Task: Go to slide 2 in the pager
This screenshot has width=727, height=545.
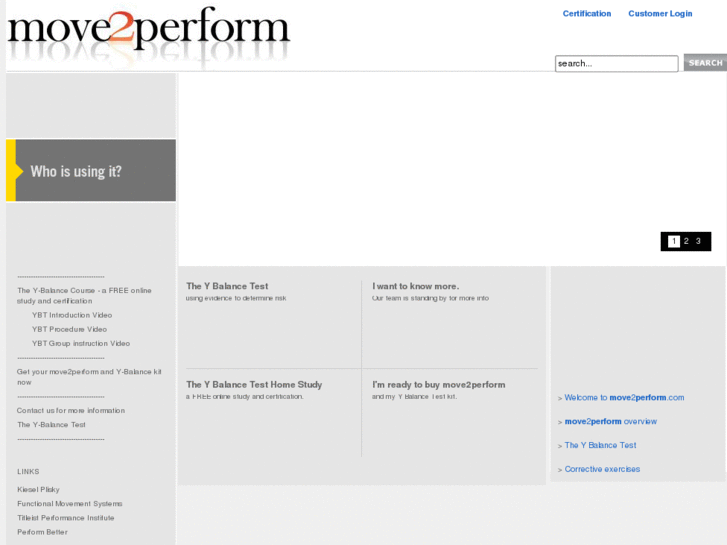Action: [x=686, y=241]
